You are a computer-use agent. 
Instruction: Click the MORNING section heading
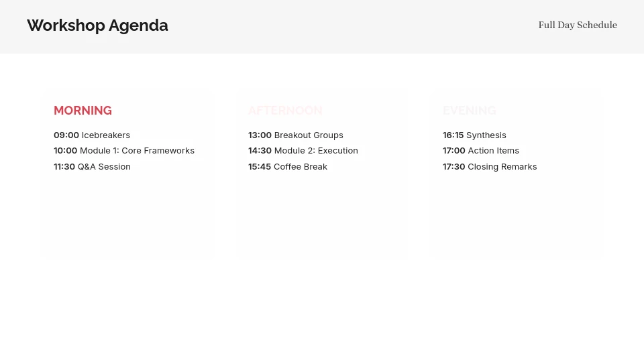(x=83, y=111)
